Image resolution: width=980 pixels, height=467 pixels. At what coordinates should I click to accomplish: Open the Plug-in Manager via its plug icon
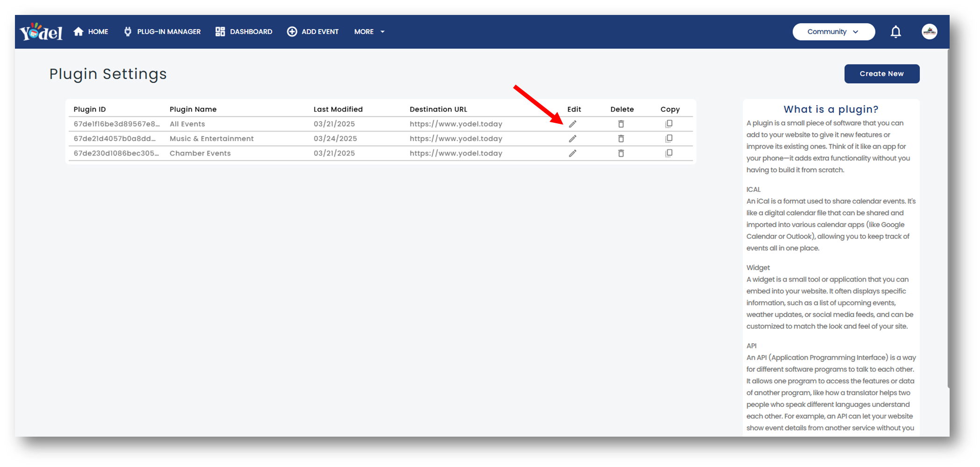[128, 31]
